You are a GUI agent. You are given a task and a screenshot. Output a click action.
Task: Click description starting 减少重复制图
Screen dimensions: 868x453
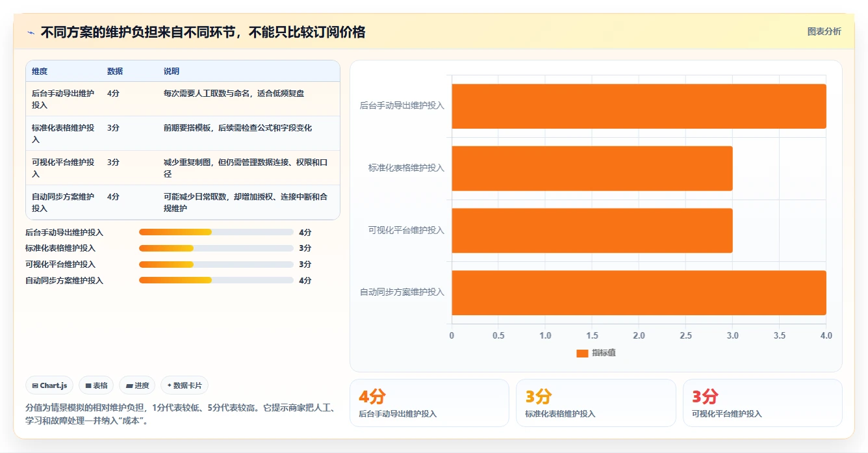point(245,168)
